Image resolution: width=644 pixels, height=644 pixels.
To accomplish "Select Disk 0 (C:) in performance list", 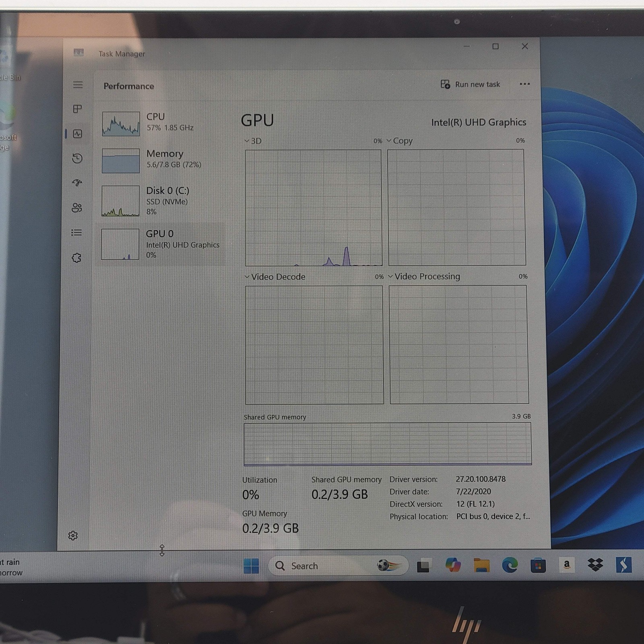I will pos(161,200).
